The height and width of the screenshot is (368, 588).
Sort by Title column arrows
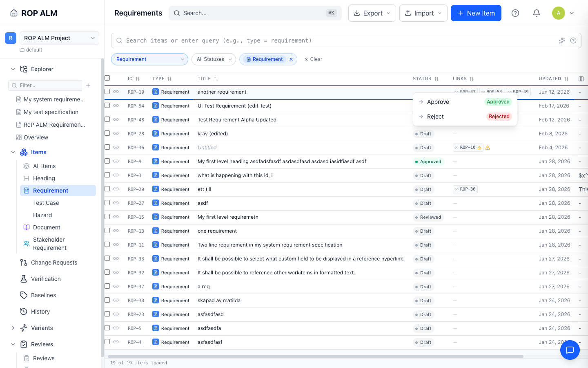pyautogui.click(x=216, y=79)
